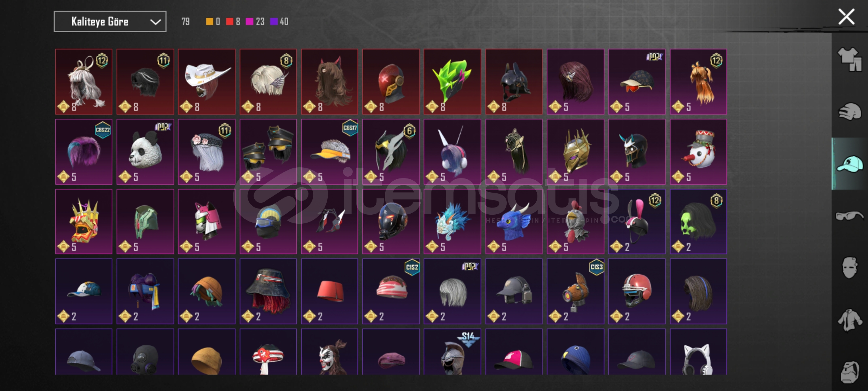This screenshot has width=868, height=391.
Task: Close the inventory with the X
Action: click(846, 17)
